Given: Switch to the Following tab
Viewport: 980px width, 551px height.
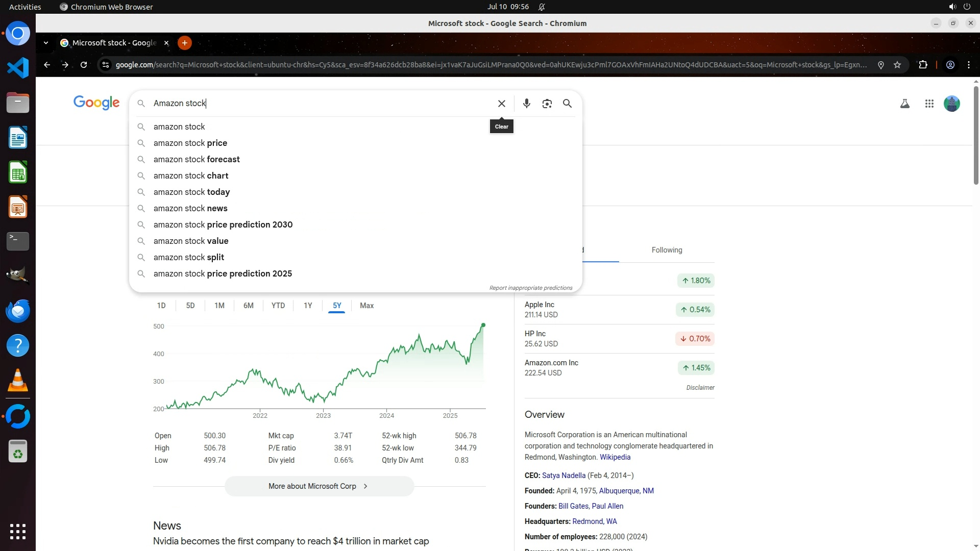Looking at the screenshot, I should [x=667, y=250].
